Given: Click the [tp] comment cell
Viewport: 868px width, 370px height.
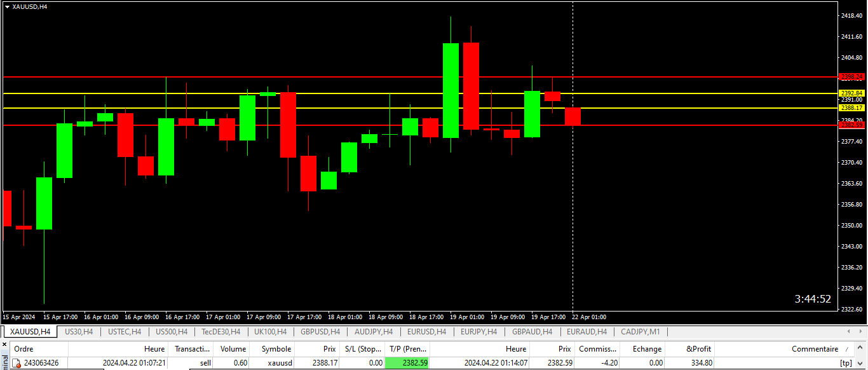Looking at the screenshot, I should pos(846,363).
